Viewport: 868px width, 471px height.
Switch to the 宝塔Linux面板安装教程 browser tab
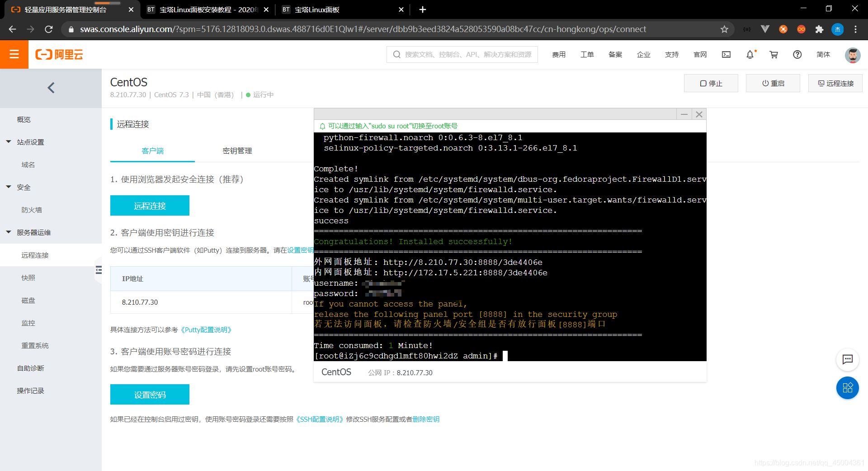coord(208,9)
